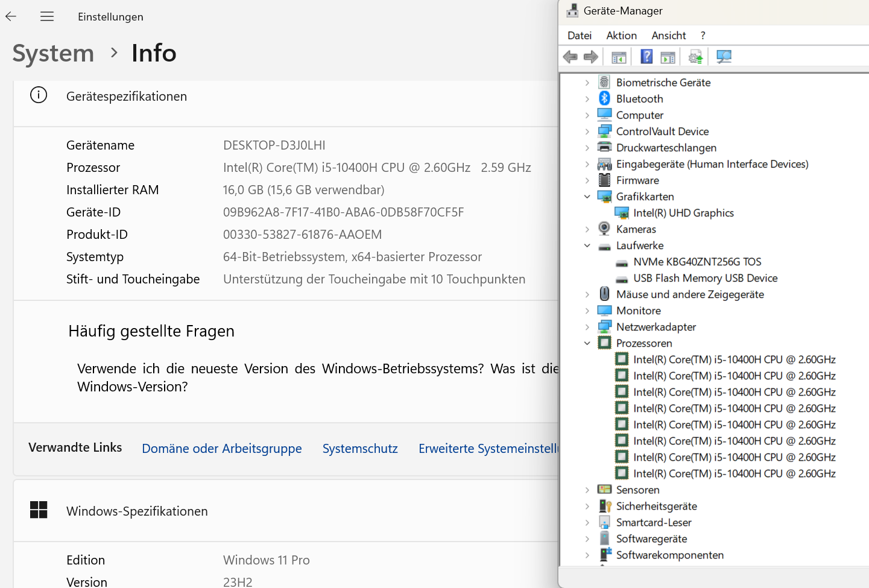The image size is (869, 588).
Task: Click the Sicherheitsgeräte key icon
Action: pyautogui.click(x=605, y=506)
